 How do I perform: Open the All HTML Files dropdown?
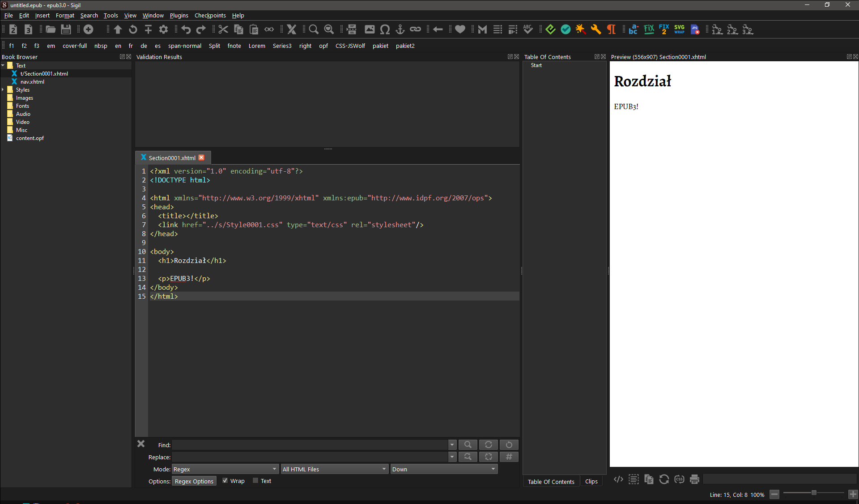tap(334, 469)
